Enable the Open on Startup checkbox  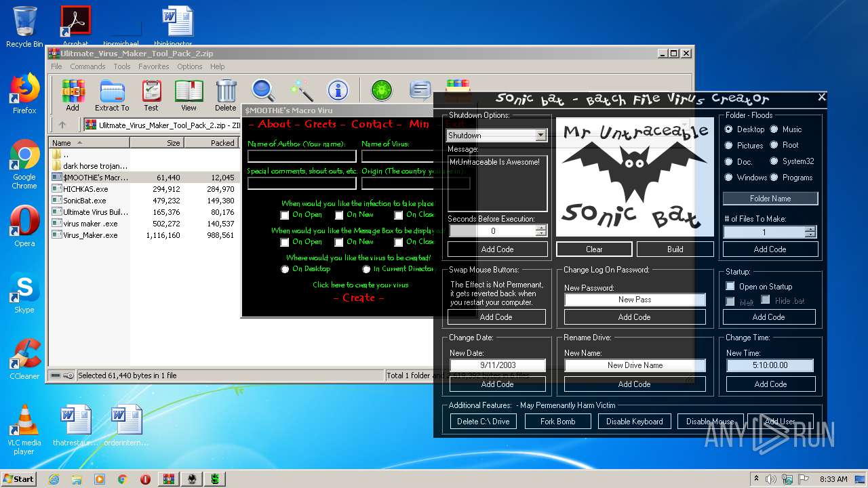(x=730, y=287)
